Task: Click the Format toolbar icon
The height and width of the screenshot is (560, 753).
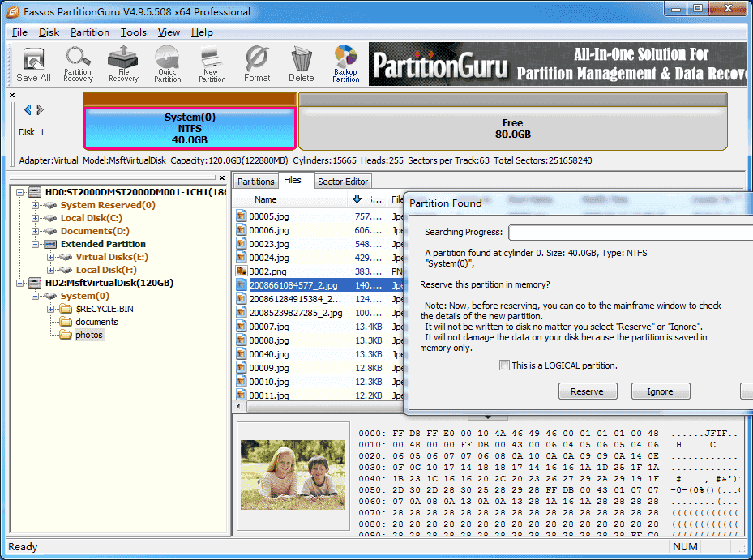Action: [x=257, y=64]
